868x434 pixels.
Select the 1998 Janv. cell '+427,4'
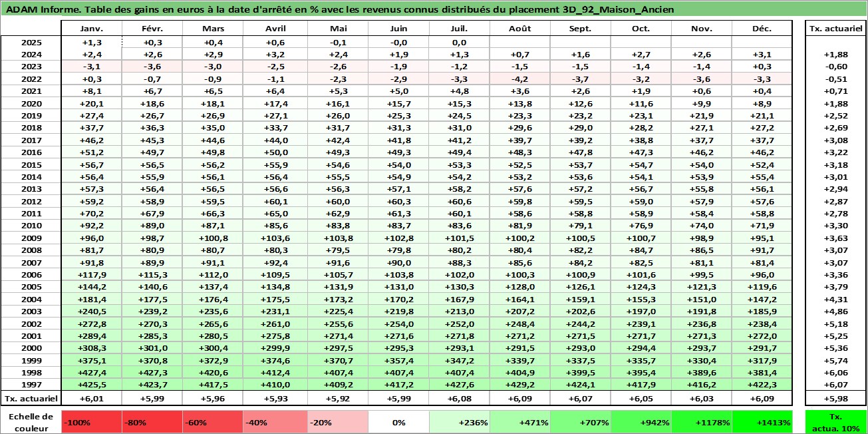[92, 372]
